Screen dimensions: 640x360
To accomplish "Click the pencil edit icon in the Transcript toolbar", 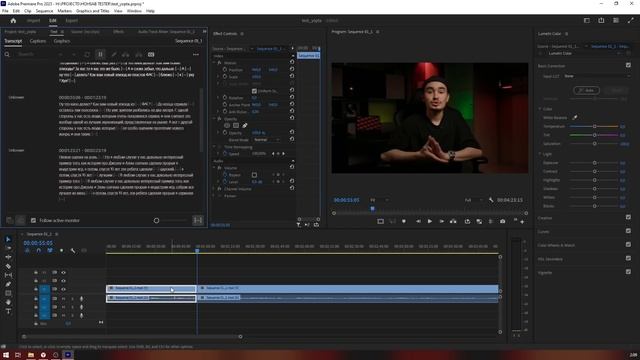I will point(113,54).
